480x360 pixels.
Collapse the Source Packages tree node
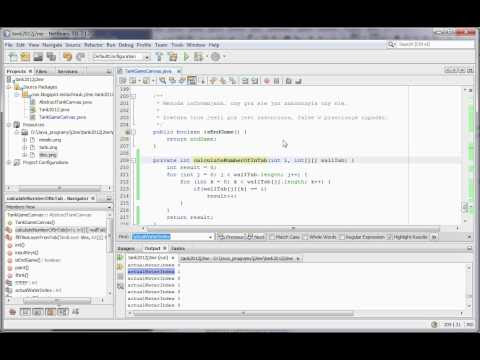point(10,87)
